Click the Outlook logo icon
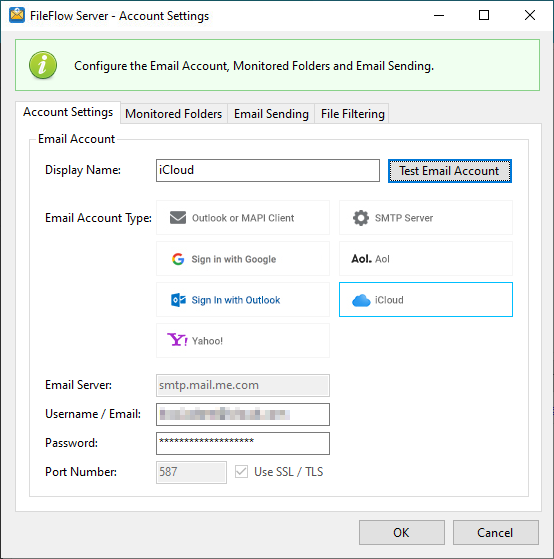Image resolution: width=554 pixels, height=559 pixels. [178, 300]
